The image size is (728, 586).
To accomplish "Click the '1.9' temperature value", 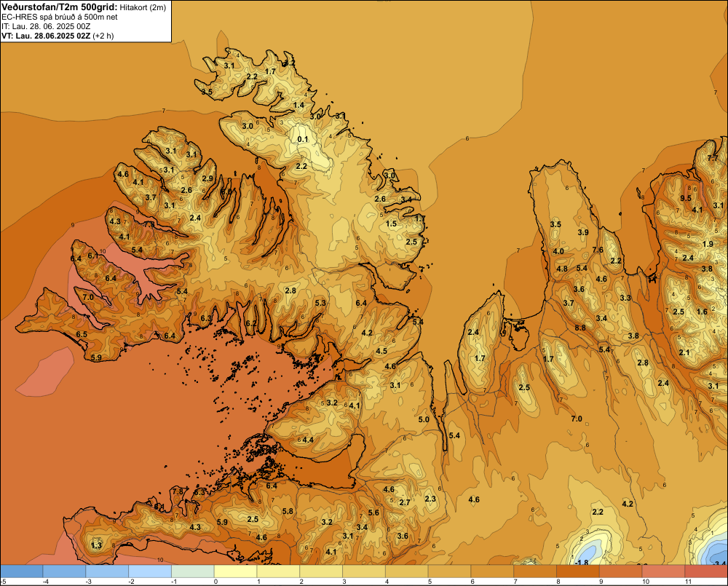I will (708, 245).
